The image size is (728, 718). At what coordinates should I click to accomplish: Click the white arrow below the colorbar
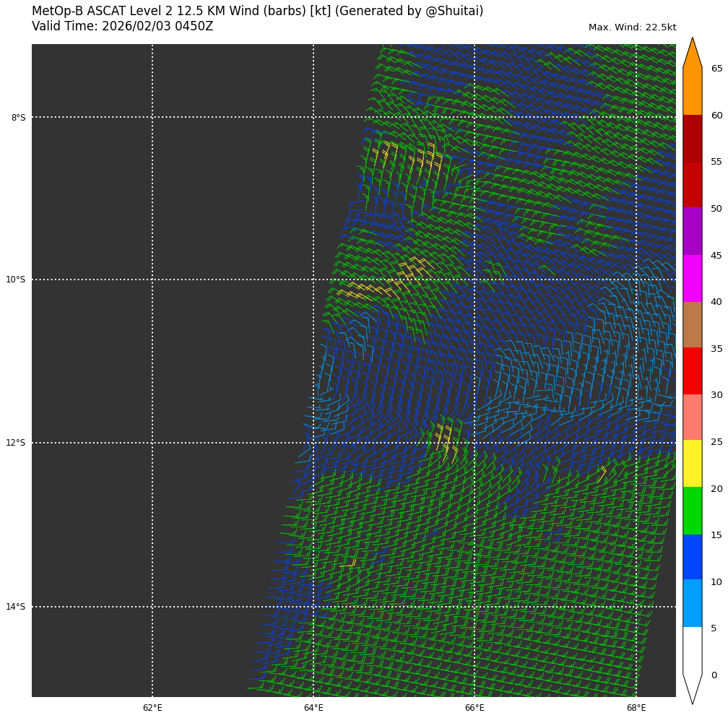click(x=692, y=686)
